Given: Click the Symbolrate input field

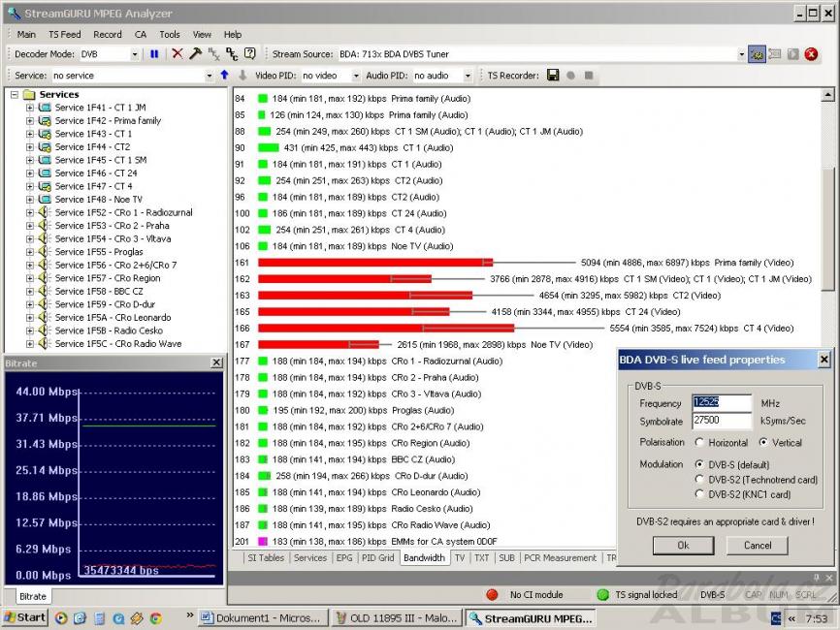Looking at the screenshot, I should pos(722,421).
